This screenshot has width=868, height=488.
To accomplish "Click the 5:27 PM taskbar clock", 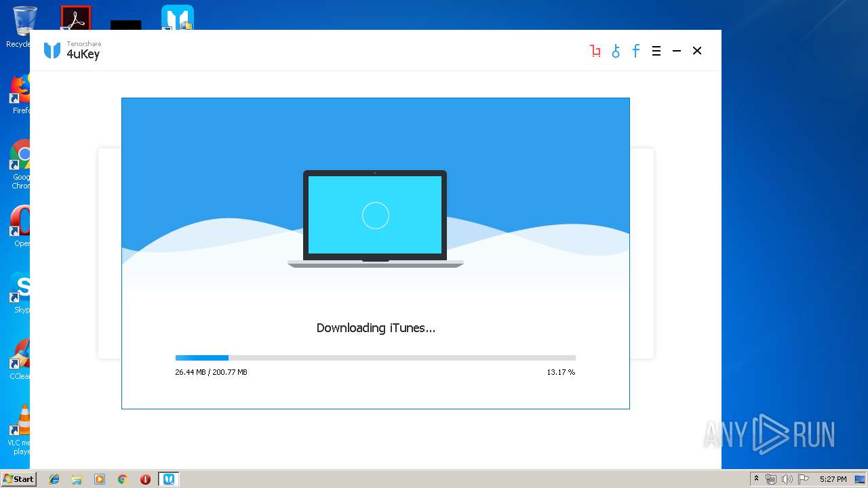I will coord(833,479).
